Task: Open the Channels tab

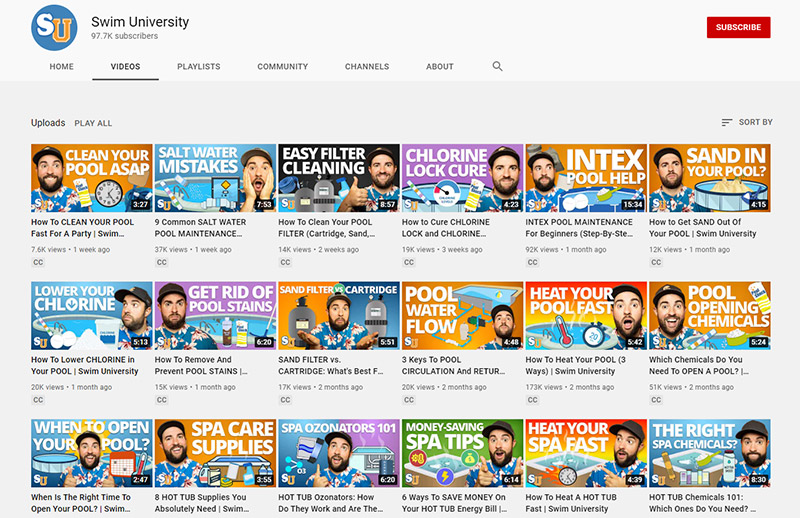Action: (x=367, y=66)
